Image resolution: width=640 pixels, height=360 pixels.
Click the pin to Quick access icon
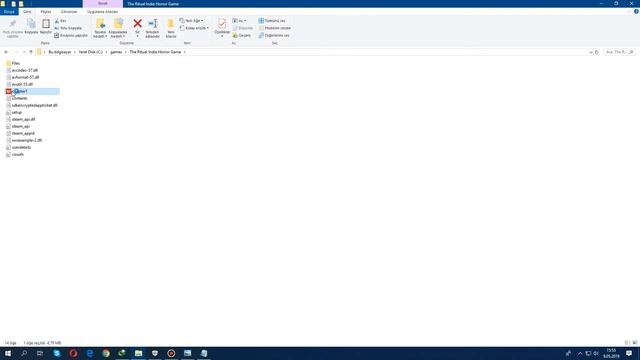click(x=13, y=24)
